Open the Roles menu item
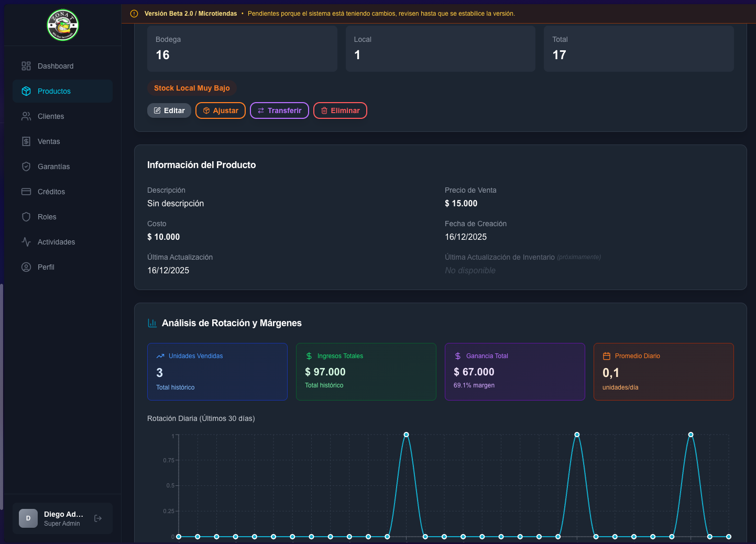This screenshot has width=756, height=544. (47, 217)
